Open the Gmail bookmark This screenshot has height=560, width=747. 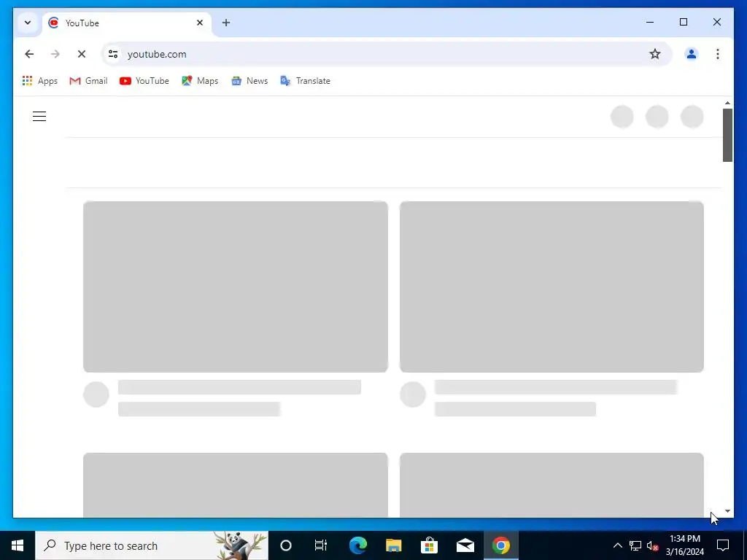[x=88, y=81]
